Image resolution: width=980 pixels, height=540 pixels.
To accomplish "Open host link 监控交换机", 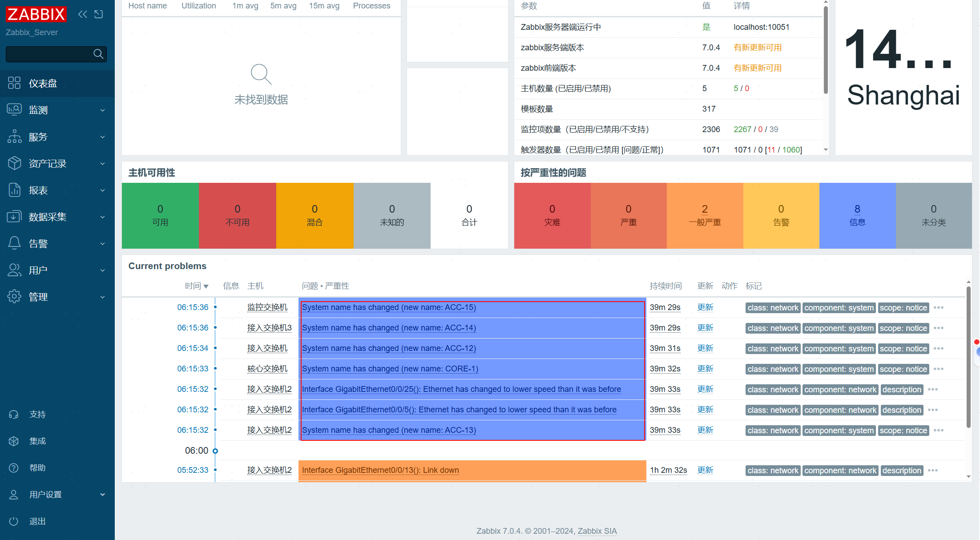I will point(267,307).
